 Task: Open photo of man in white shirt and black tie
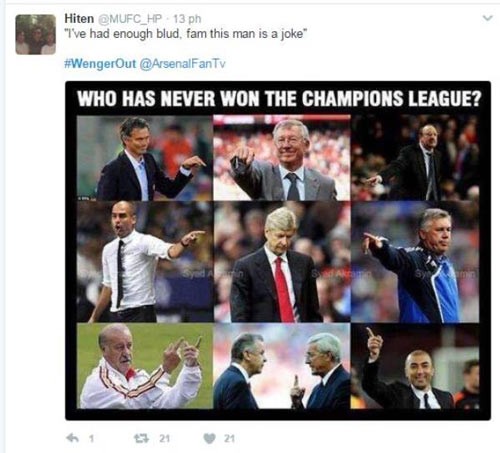coord(145,262)
